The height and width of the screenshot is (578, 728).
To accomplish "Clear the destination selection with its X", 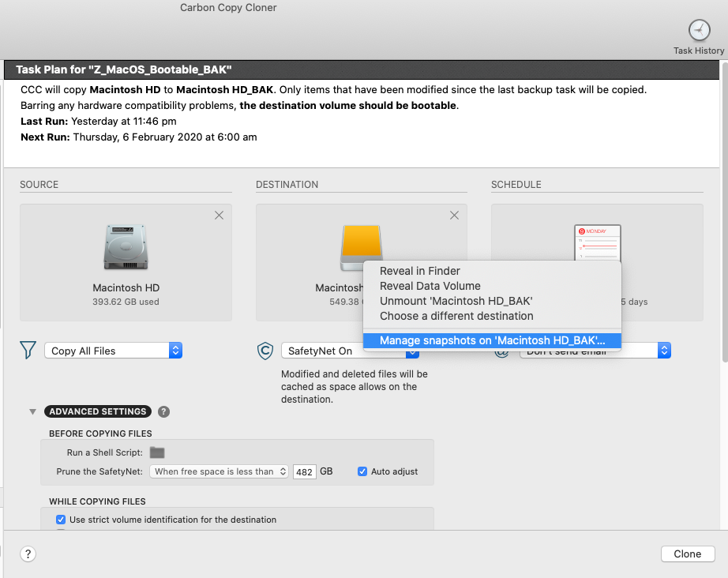I will click(454, 216).
